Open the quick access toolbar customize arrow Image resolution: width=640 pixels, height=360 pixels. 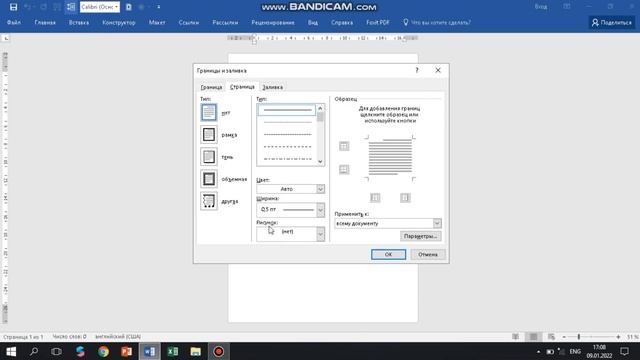(x=158, y=7)
